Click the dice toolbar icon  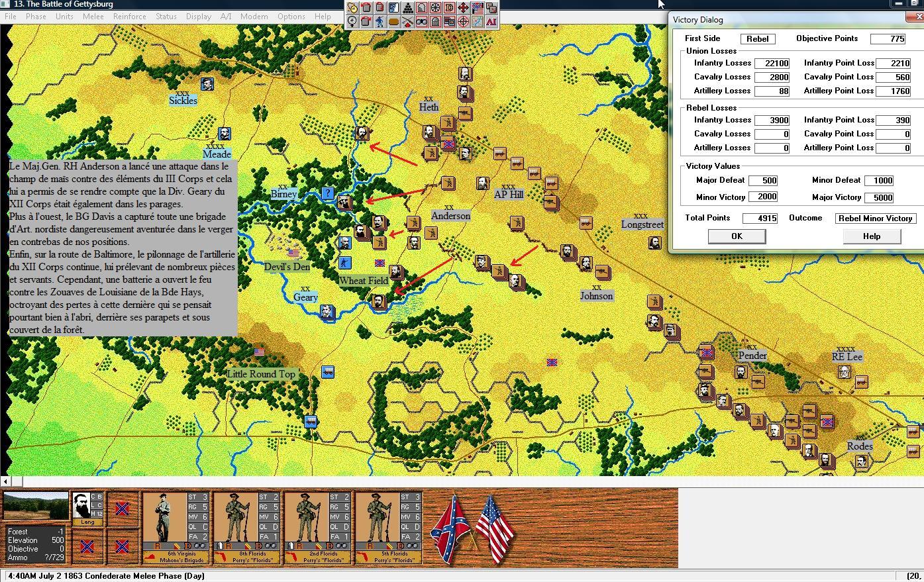[x=491, y=8]
